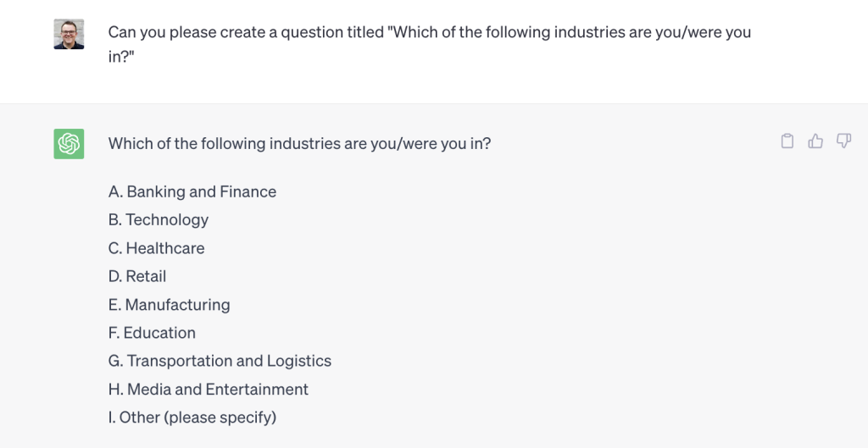Select option B. Technology
Image resolution: width=868 pixels, height=448 pixels.
[x=159, y=220]
